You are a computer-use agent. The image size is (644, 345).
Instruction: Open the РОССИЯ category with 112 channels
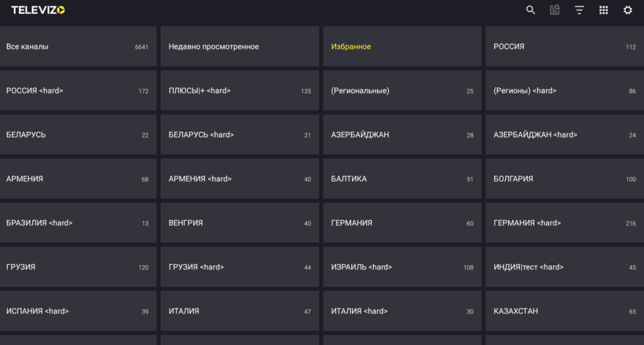point(565,47)
